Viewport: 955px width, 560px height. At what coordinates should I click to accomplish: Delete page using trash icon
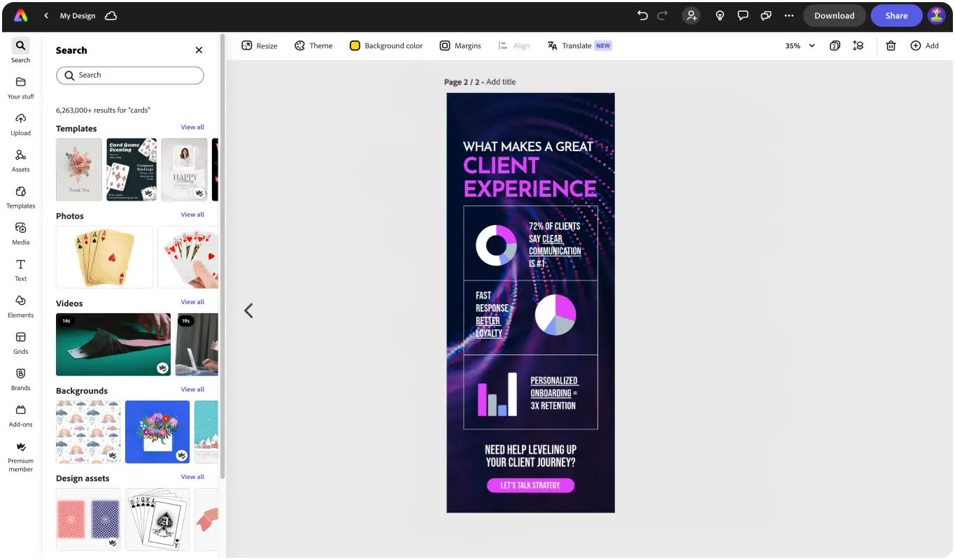point(891,45)
